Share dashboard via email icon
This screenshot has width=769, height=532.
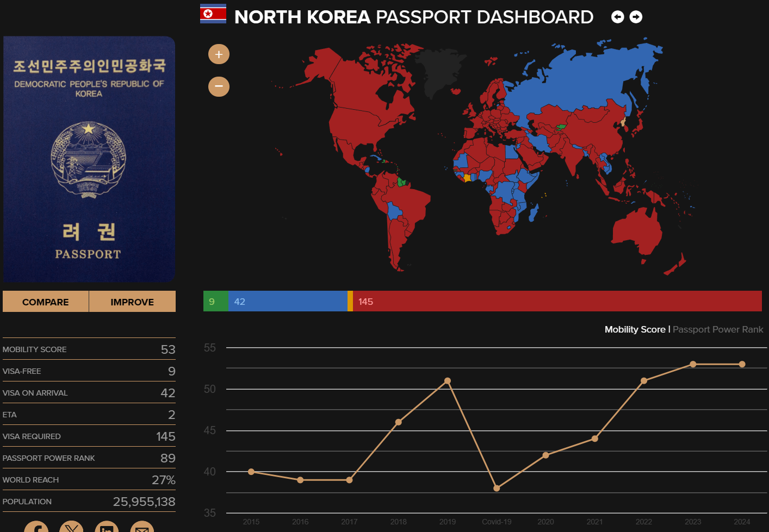pyautogui.click(x=142, y=527)
